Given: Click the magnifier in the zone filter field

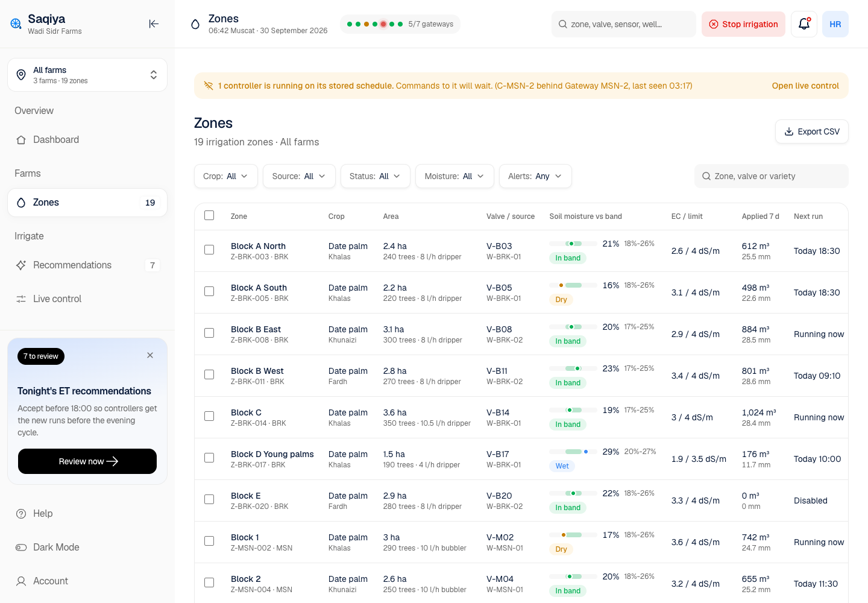Looking at the screenshot, I should pyautogui.click(x=706, y=176).
